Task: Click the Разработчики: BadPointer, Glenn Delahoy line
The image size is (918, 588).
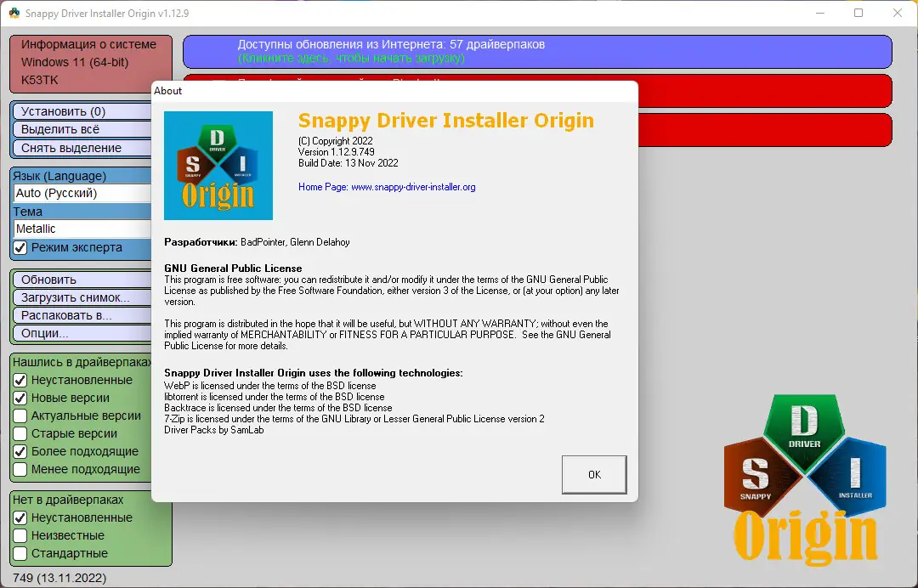Action: pos(257,242)
